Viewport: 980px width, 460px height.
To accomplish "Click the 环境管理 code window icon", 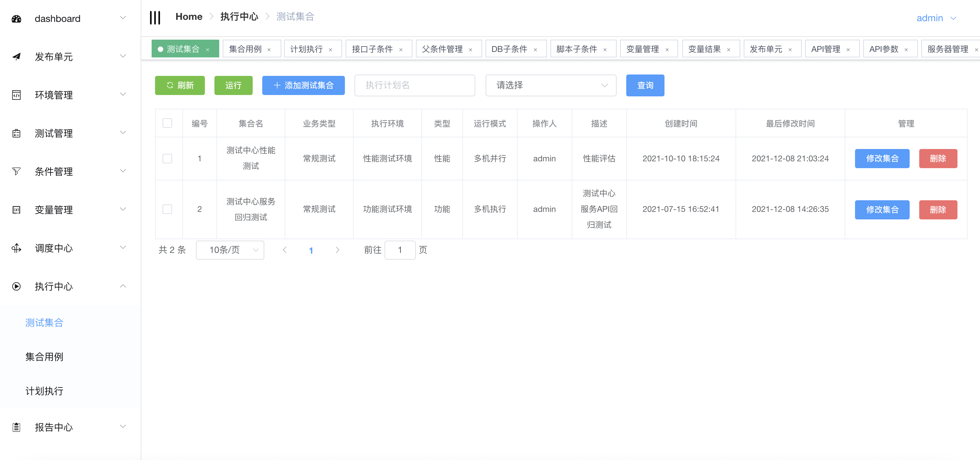I will (x=16, y=95).
